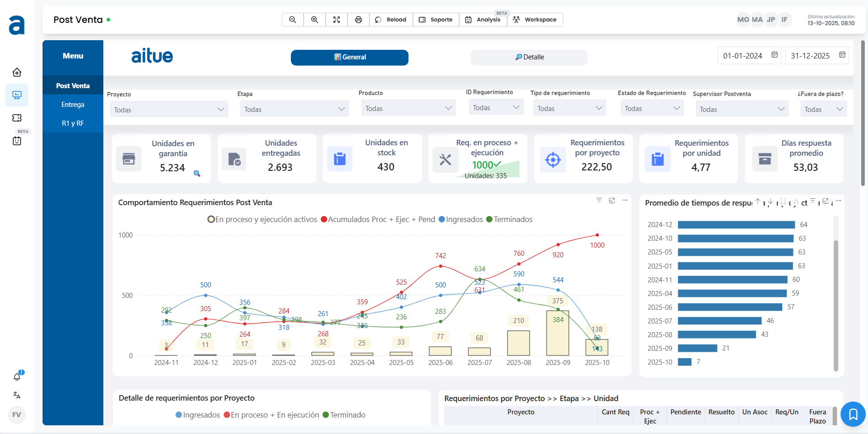Click the zoom in magnifier icon

pyautogui.click(x=315, y=20)
